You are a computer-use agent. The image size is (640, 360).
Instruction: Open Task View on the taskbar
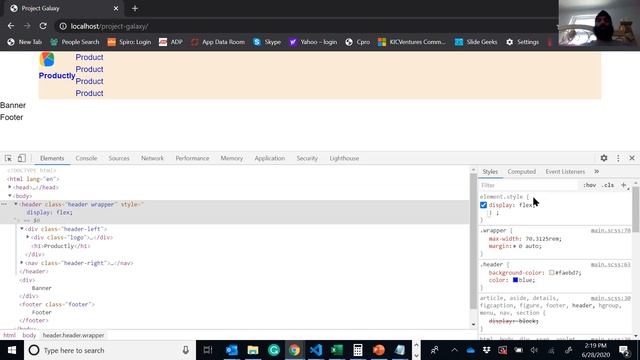[208, 350]
